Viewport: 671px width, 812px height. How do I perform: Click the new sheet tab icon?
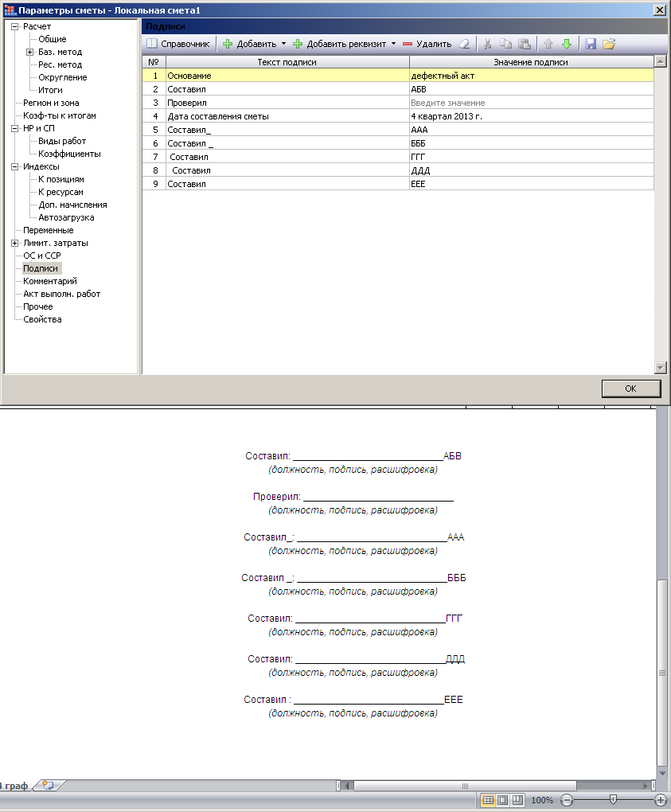point(48,785)
